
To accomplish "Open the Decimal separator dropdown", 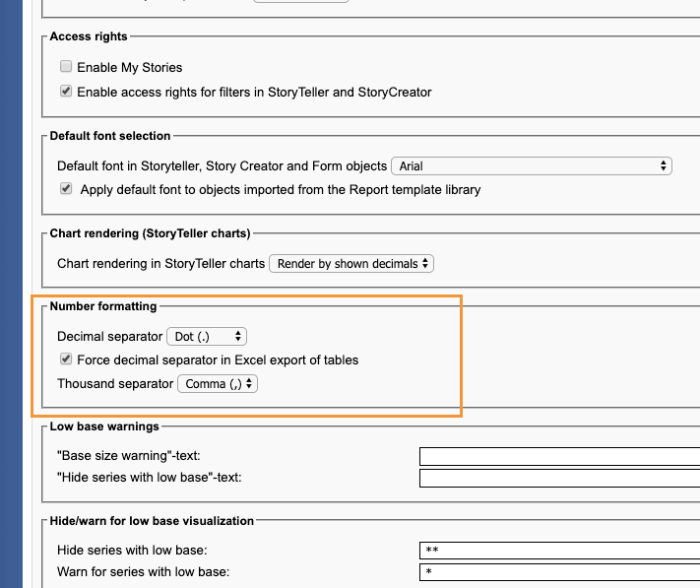I will (207, 336).
